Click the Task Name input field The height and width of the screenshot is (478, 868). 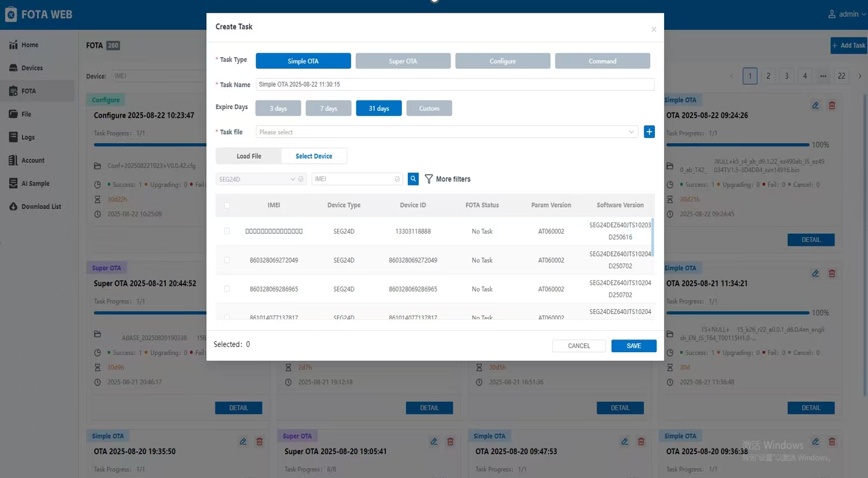coord(455,84)
